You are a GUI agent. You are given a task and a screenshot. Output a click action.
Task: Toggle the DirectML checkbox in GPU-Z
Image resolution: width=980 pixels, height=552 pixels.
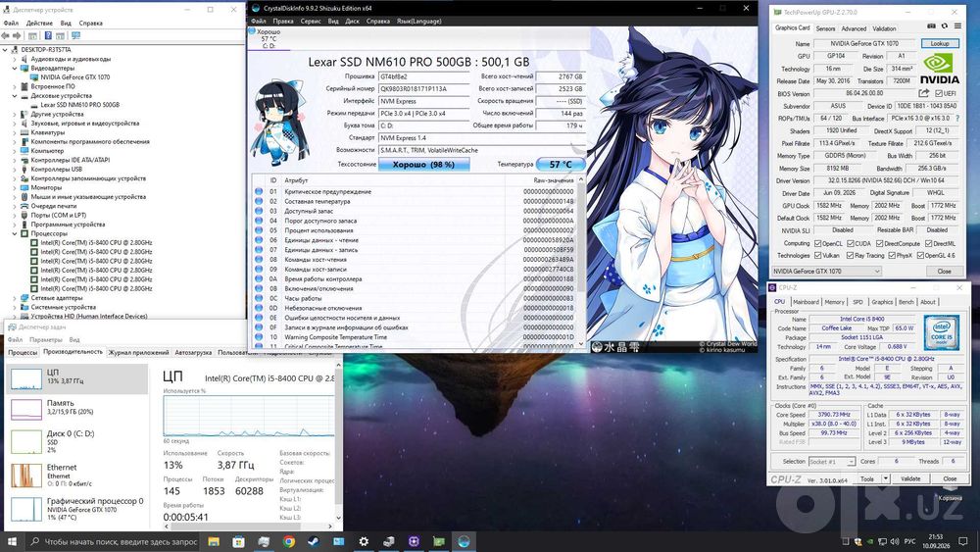[928, 243]
